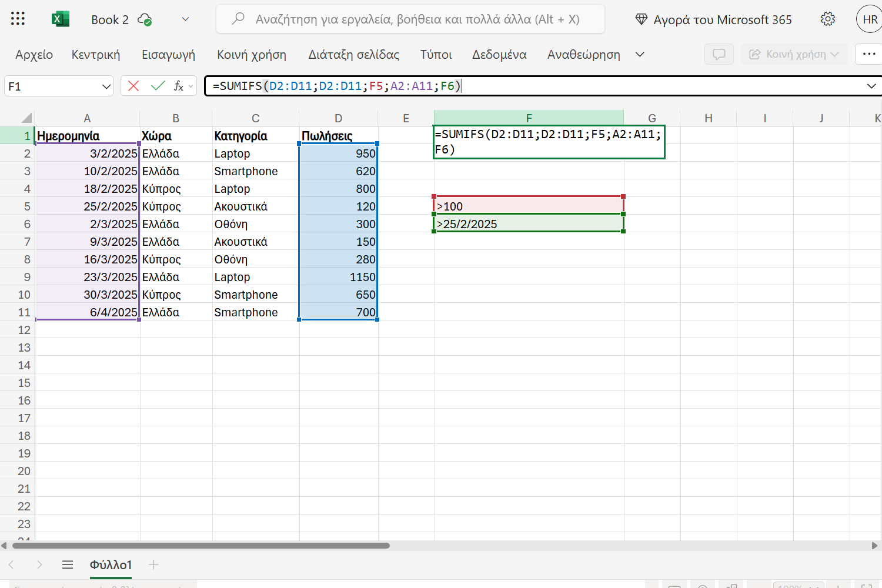Screen dimensions: 882x588
Task: Switch to the Διάταξη σελίδας tab
Action: (354, 55)
